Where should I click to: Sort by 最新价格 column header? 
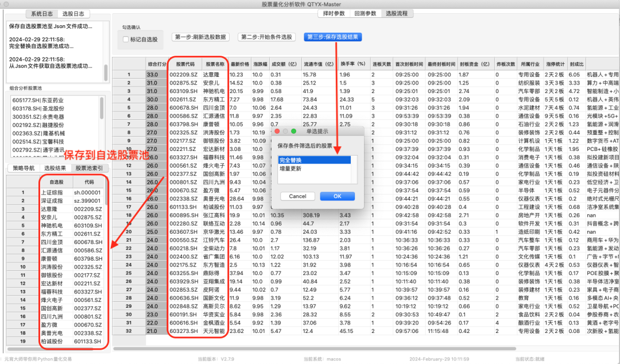click(x=240, y=64)
